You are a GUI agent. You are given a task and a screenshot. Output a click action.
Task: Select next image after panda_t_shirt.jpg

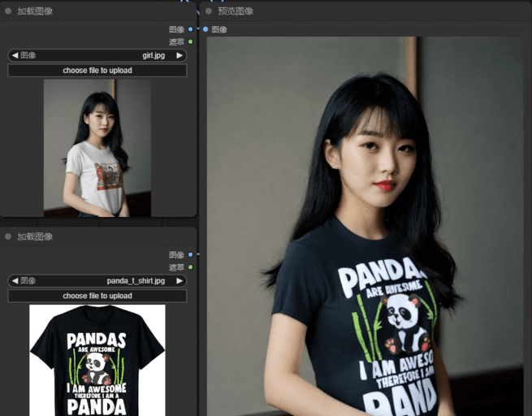179,280
